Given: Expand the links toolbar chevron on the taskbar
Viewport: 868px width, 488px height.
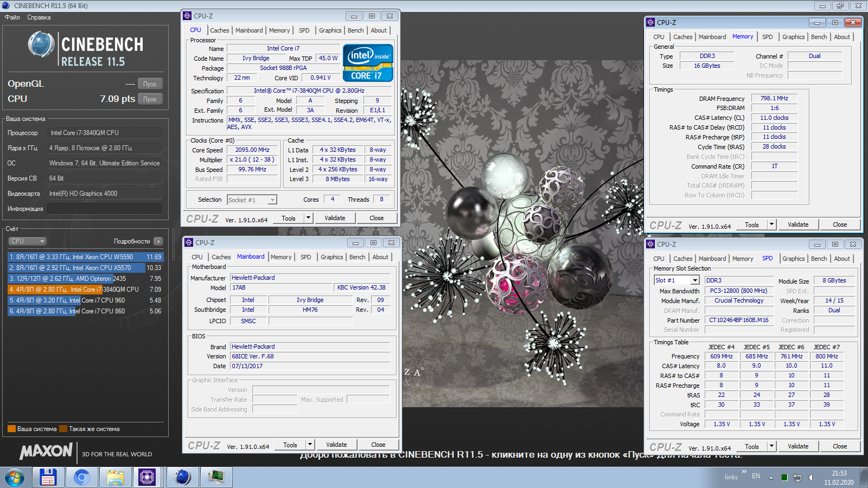Looking at the screenshot, I should [744, 472].
